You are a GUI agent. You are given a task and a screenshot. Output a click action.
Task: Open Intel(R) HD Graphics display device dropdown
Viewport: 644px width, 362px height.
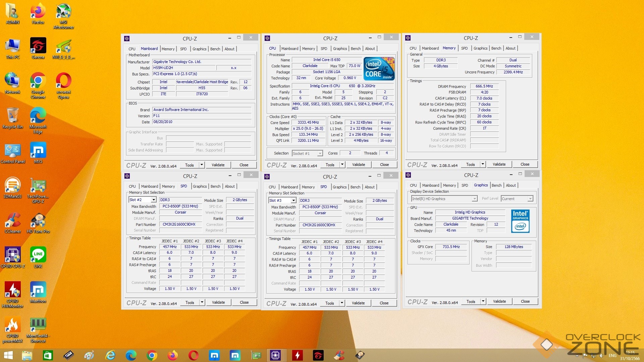[474, 199]
